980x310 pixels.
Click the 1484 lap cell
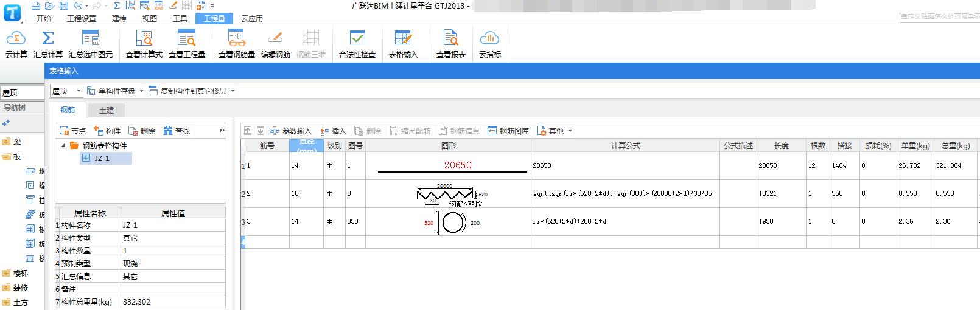(x=844, y=165)
